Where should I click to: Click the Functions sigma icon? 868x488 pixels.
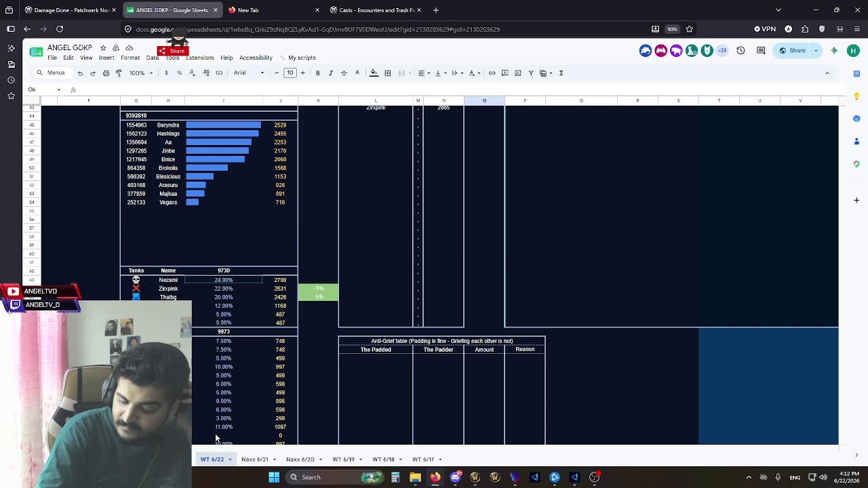561,73
